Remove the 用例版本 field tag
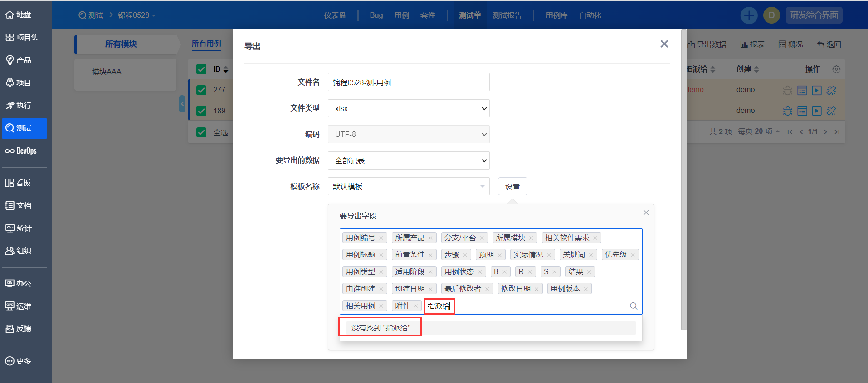Viewport: 868px width, 383px height. (x=585, y=289)
